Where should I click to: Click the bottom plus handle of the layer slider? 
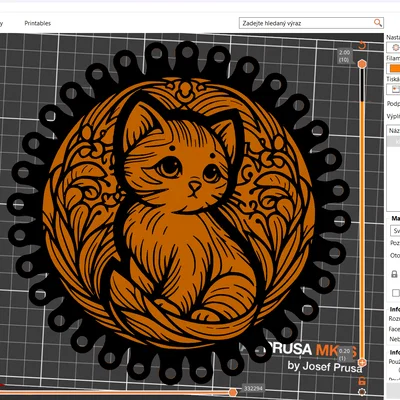pos(362,362)
